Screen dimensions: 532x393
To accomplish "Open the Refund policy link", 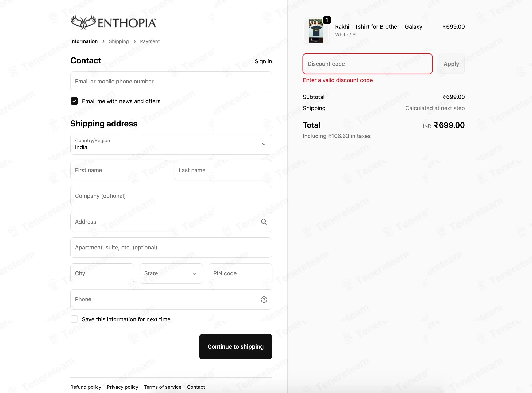I will [86, 387].
